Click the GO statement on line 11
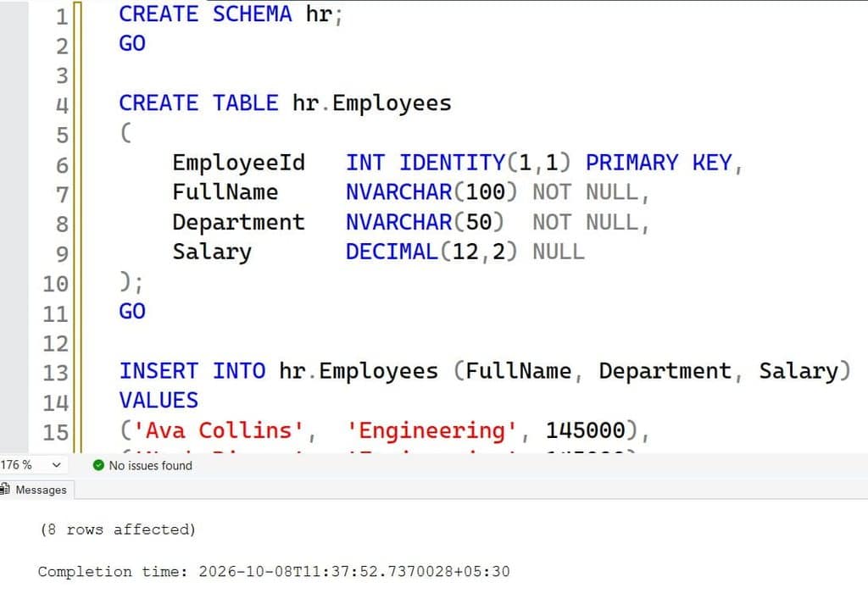This screenshot has height=604, width=868. pos(132,312)
